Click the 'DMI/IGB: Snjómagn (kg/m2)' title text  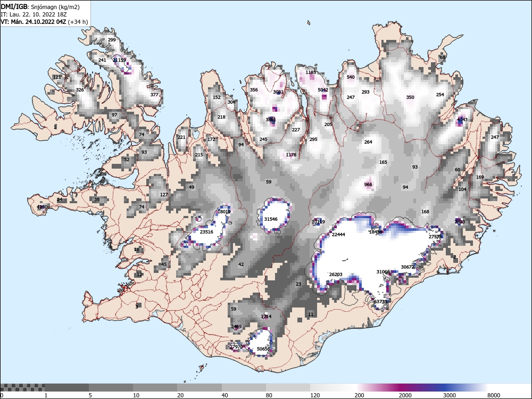(40, 6)
